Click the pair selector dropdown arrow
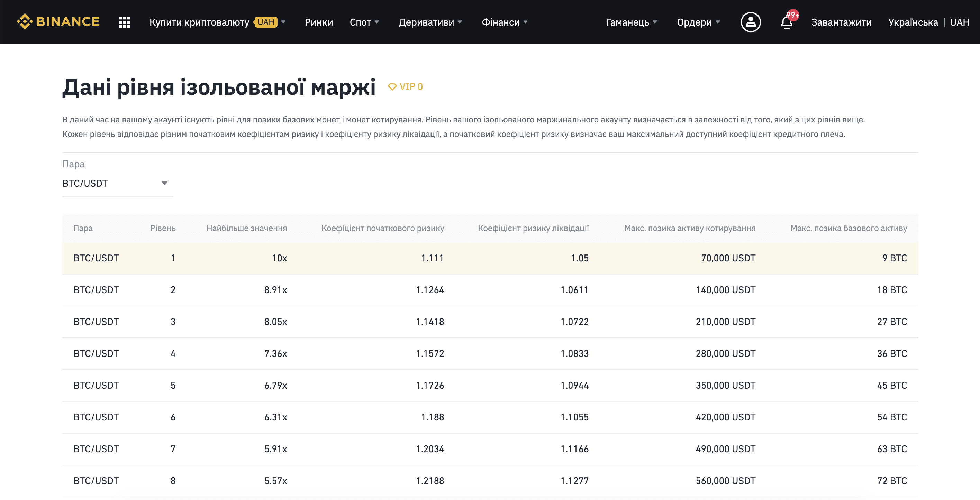The image size is (980, 500). pyautogui.click(x=164, y=183)
